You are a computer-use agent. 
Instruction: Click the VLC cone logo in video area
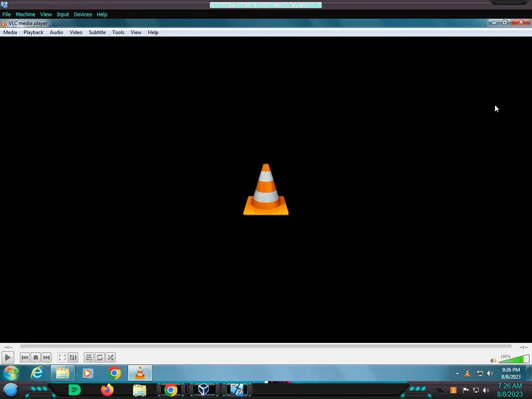(266, 190)
